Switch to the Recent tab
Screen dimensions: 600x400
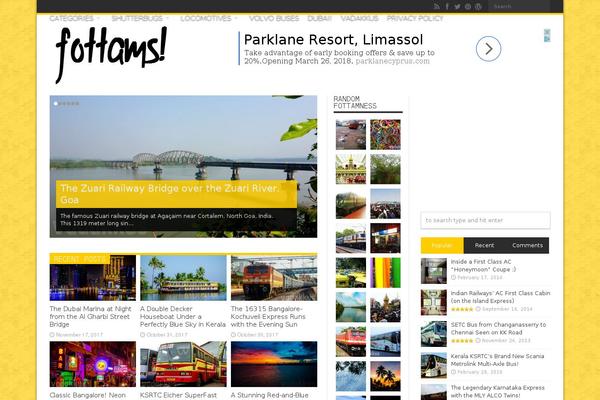tap(484, 245)
